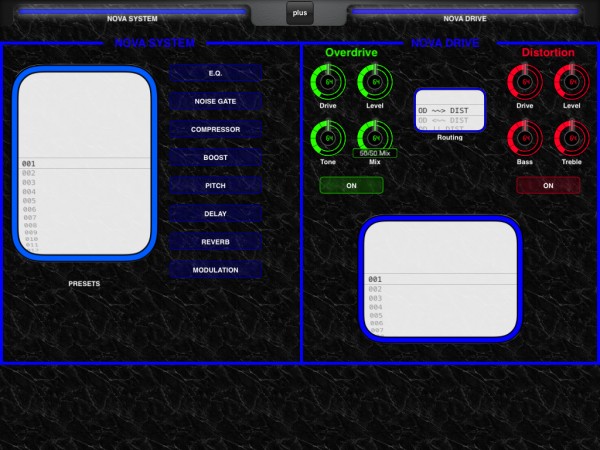This screenshot has height=450, width=600.
Task: Click the plus button at top
Action: [300, 13]
